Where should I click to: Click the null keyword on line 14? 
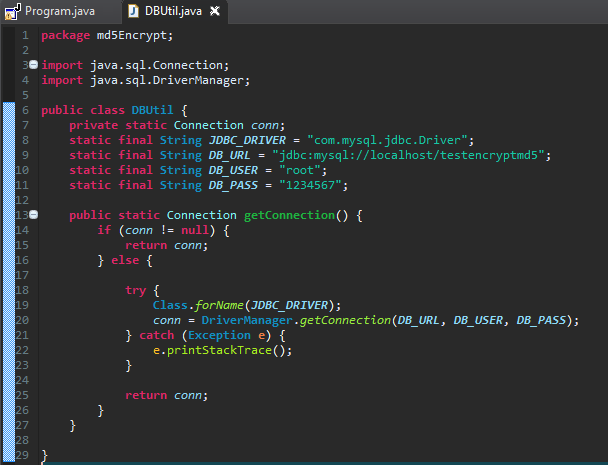[195, 230]
